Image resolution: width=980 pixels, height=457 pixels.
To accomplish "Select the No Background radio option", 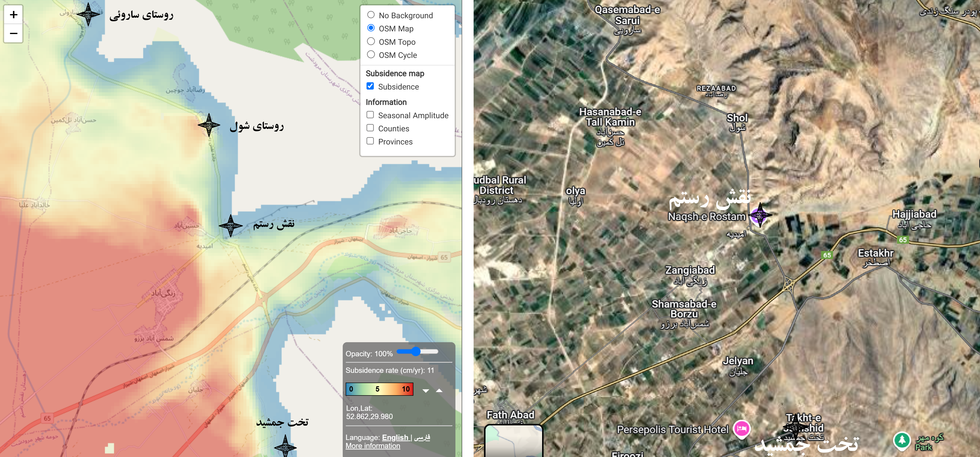I will [371, 15].
